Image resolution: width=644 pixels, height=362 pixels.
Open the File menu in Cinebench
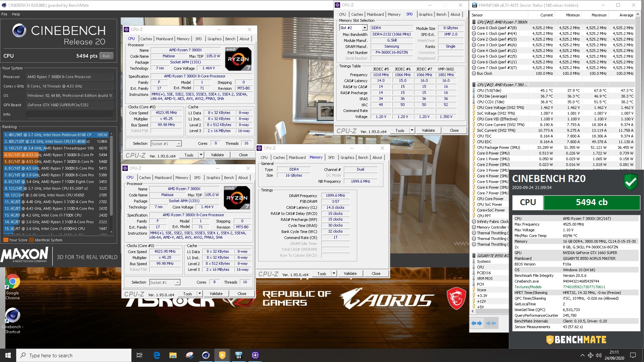tap(4, 14)
